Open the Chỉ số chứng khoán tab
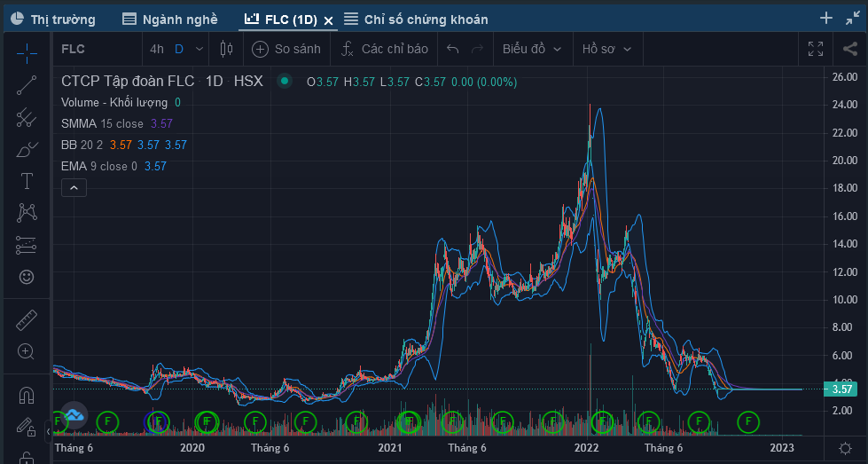This screenshot has width=868, height=464. tap(417, 20)
